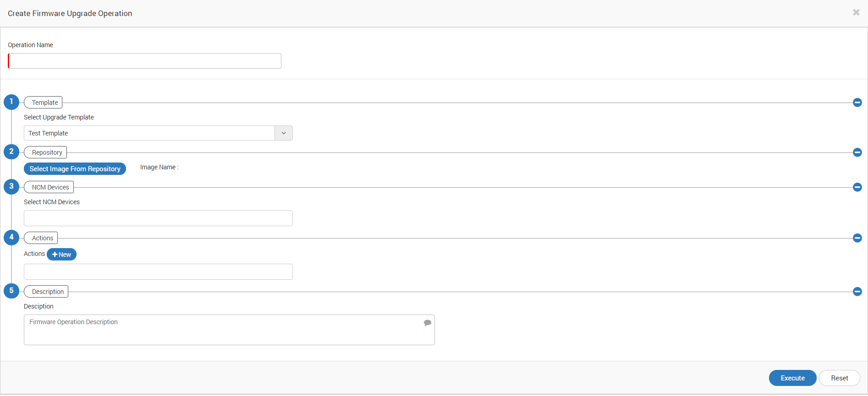Click the comment bubble icon in description box

(428, 323)
